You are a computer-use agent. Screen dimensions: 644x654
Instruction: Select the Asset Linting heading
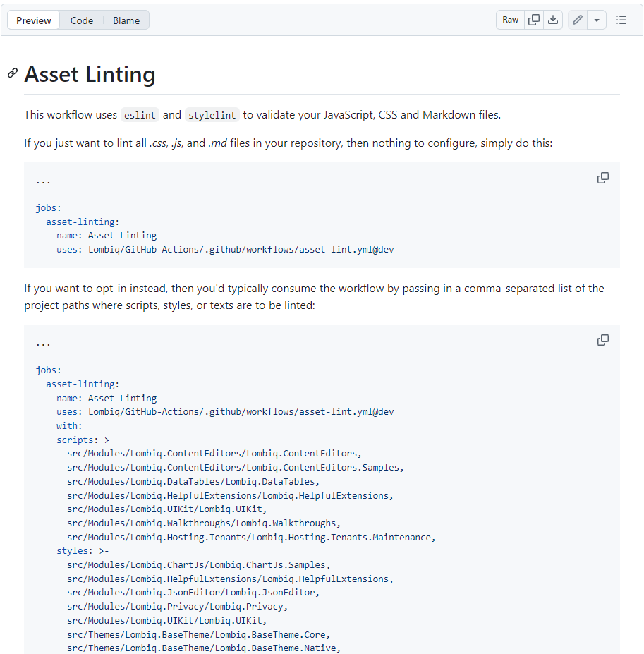click(x=90, y=74)
